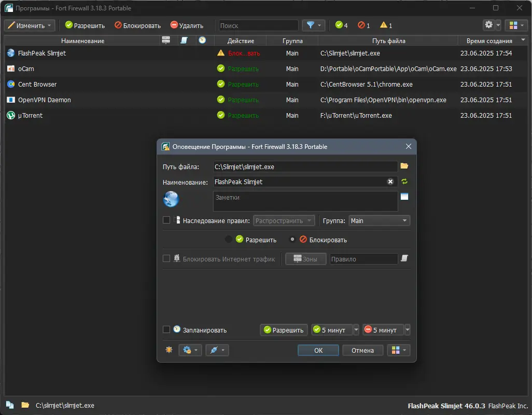
Task: Click the Cent Browser application icon
Action: pos(11,84)
